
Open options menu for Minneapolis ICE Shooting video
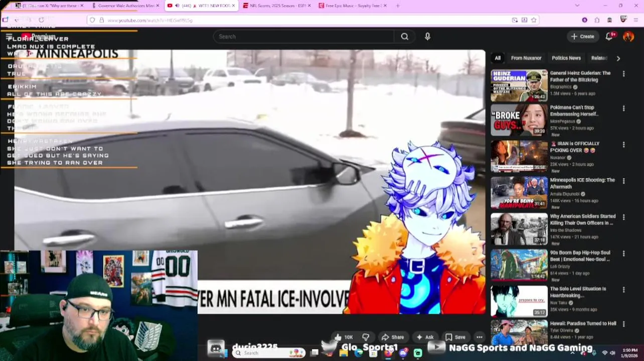(x=623, y=181)
